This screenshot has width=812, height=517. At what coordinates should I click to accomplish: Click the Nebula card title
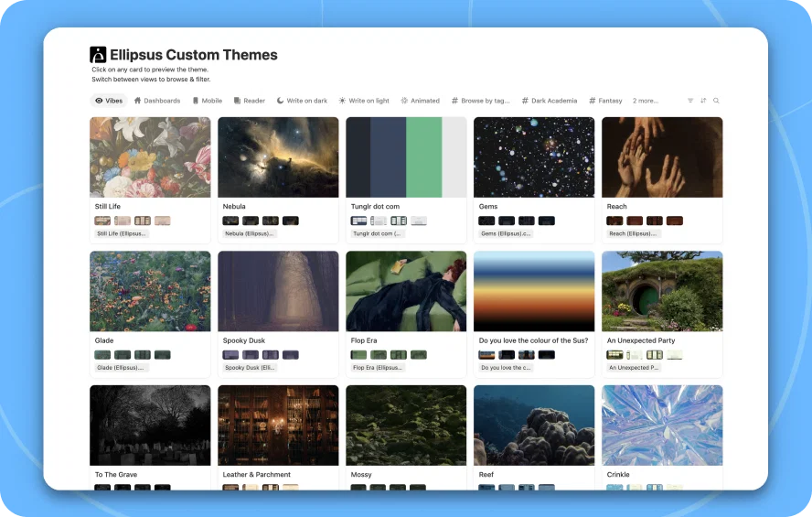pyautogui.click(x=234, y=206)
